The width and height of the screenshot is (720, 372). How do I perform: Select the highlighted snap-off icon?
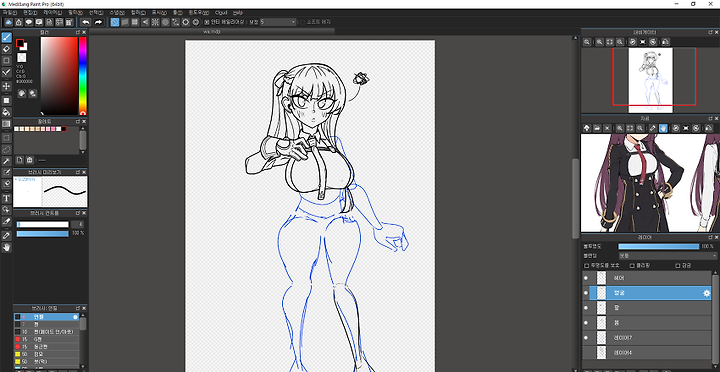pos(115,22)
